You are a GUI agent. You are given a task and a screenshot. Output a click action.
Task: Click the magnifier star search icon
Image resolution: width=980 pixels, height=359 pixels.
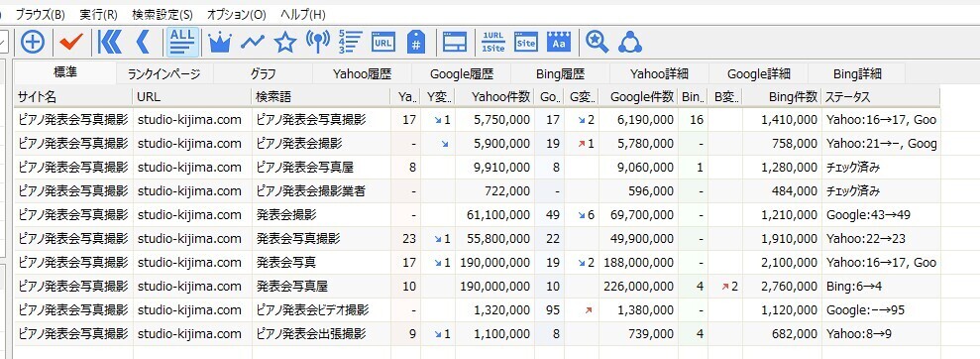coord(597,42)
